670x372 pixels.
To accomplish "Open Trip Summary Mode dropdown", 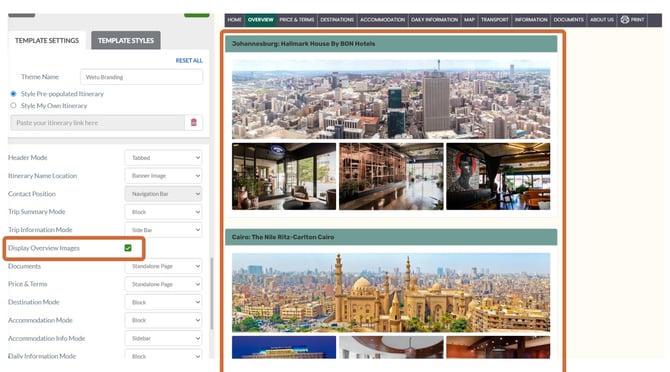I will [x=163, y=212].
